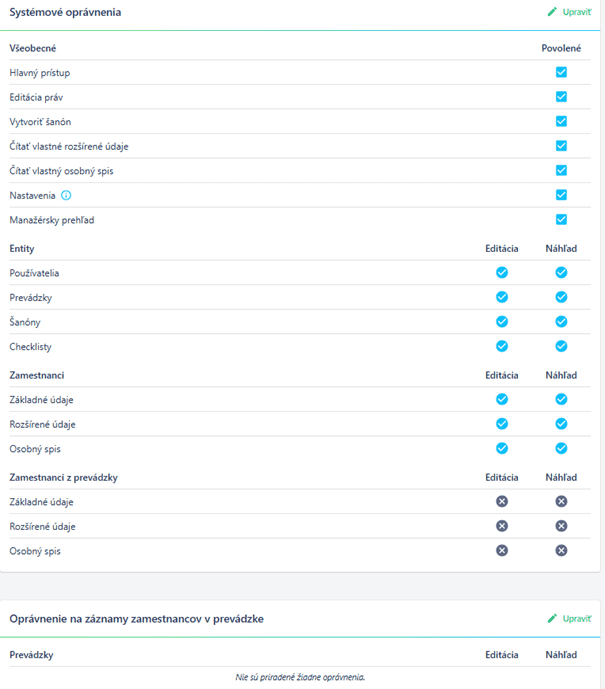Click Náhľad checkmark for Zamestnanci Osobný spis
This screenshot has height=689, width=605.
coord(561,449)
